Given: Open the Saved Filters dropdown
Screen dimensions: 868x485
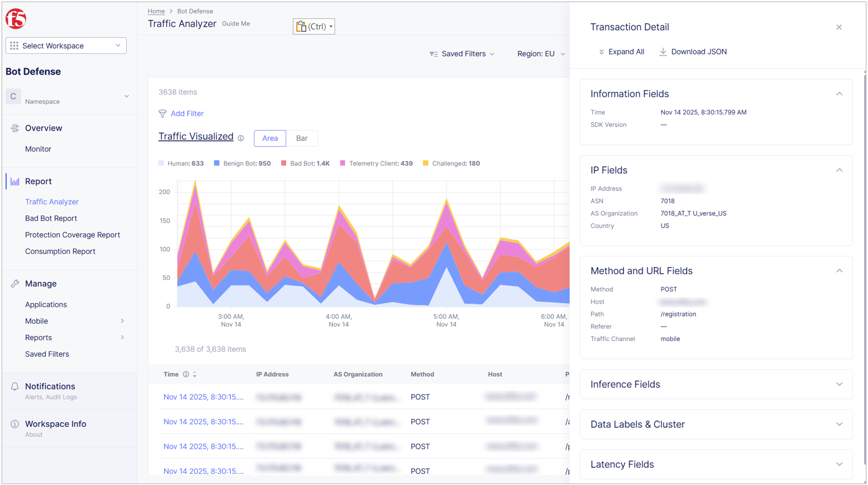Looking at the screenshot, I should (462, 54).
